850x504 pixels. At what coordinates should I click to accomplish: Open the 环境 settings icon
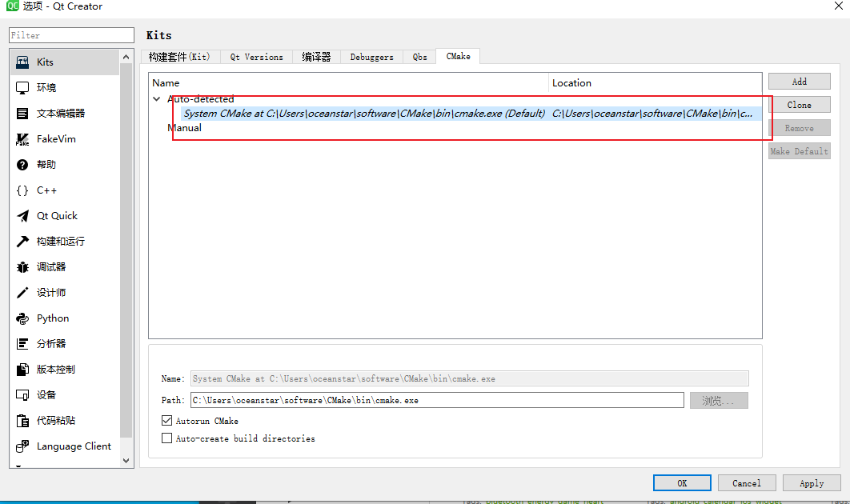[22, 88]
